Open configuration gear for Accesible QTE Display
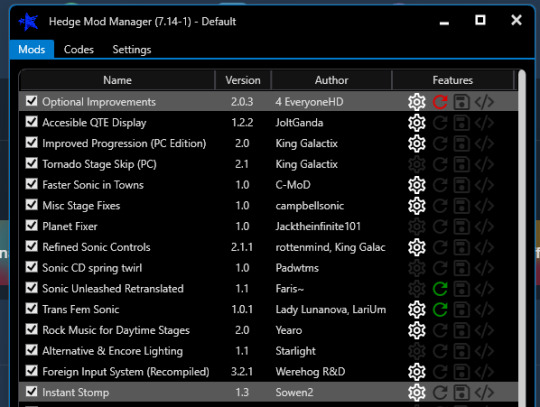The height and width of the screenshot is (407, 540). [x=417, y=123]
